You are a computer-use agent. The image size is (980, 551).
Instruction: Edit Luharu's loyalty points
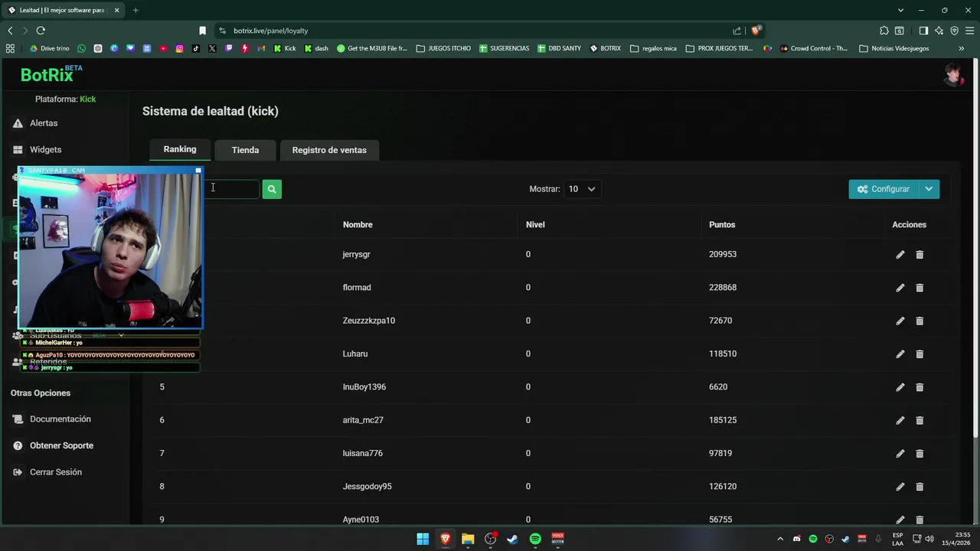(900, 354)
